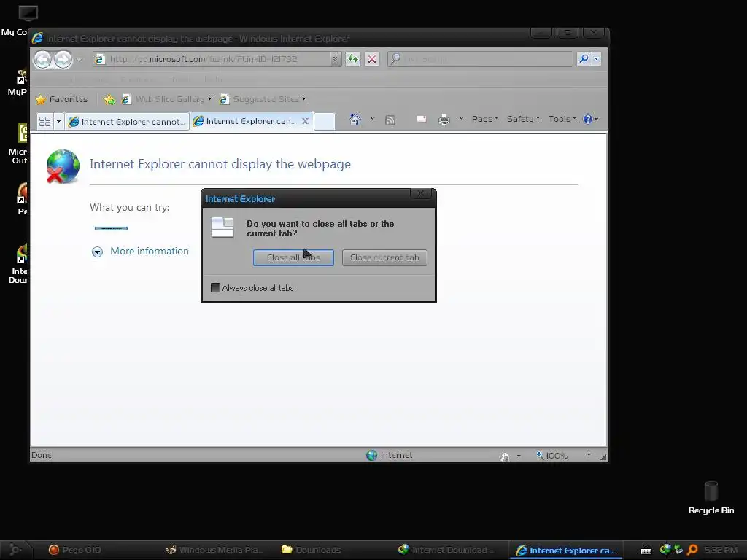Open Suggested Sites favorites item
Screen dimensions: 747x560
(263, 99)
